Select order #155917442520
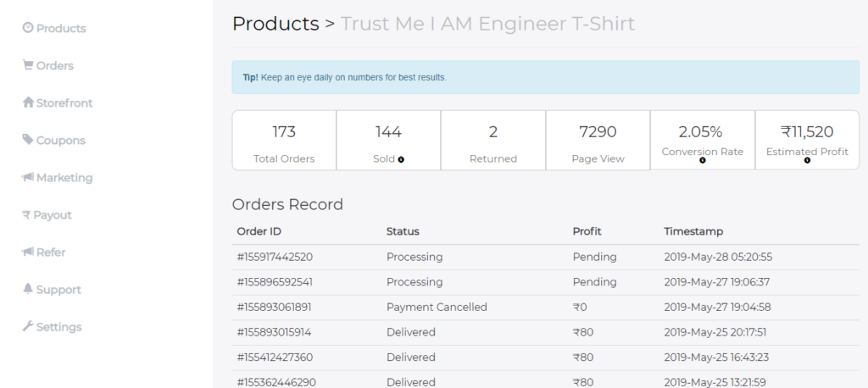The height and width of the screenshot is (388, 868). click(x=545, y=258)
